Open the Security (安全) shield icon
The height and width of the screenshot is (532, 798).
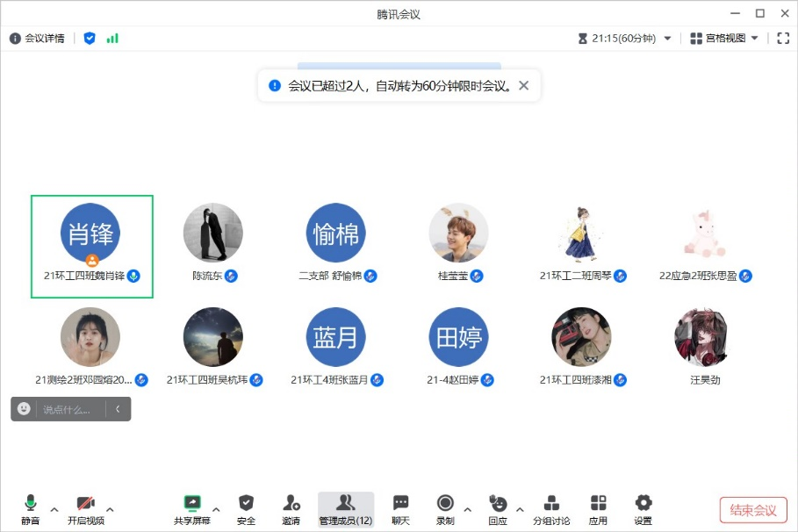tap(246, 504)
